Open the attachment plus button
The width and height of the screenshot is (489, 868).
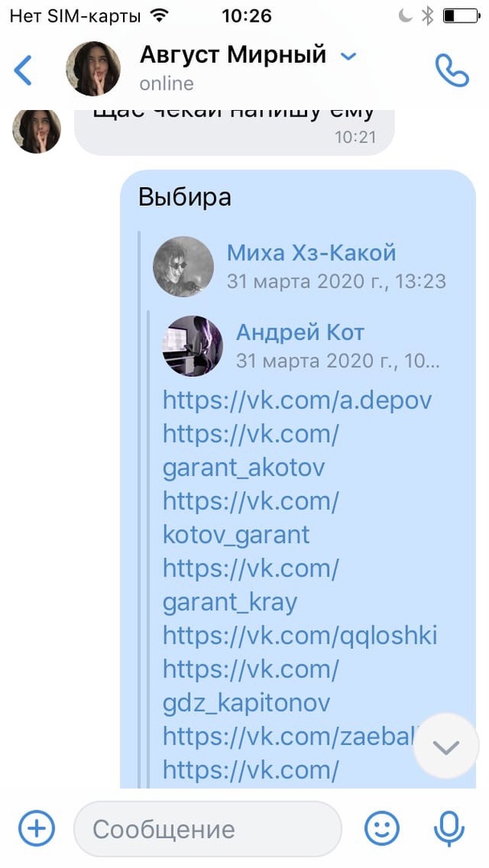[x=36, y=829]
